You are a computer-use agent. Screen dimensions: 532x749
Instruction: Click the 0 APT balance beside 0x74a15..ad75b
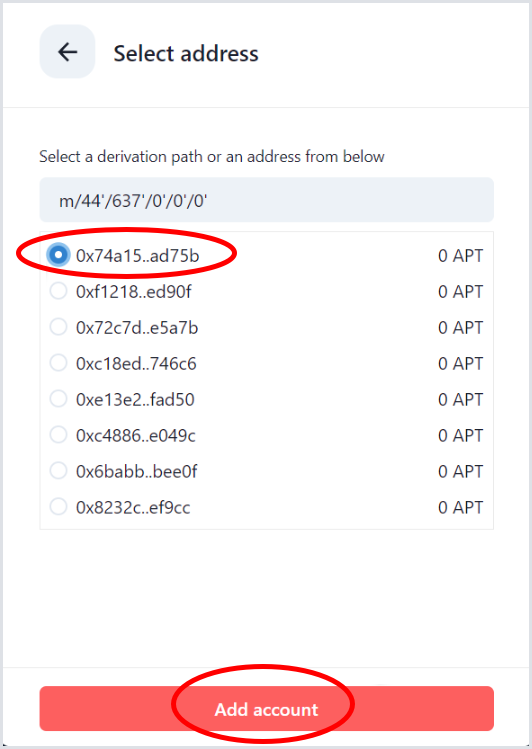(x=460, y=256)
